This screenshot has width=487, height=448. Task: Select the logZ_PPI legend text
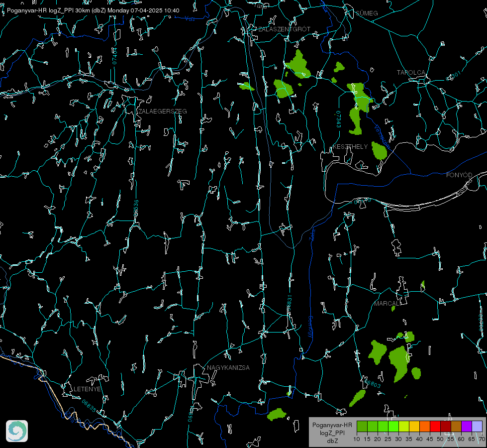point(332,433)
